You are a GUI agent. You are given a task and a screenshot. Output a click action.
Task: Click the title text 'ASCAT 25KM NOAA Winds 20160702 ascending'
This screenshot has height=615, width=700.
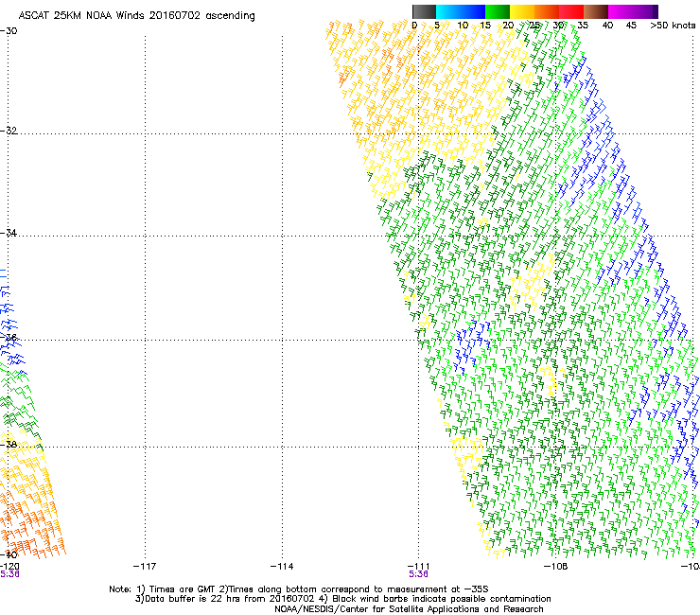click(136, 16)
